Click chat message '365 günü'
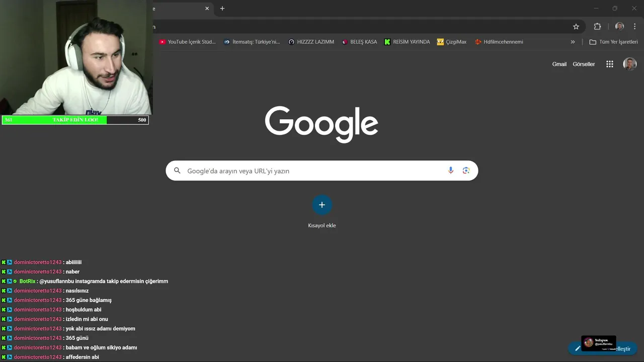 pyautogui.click(x=77, y=338)
